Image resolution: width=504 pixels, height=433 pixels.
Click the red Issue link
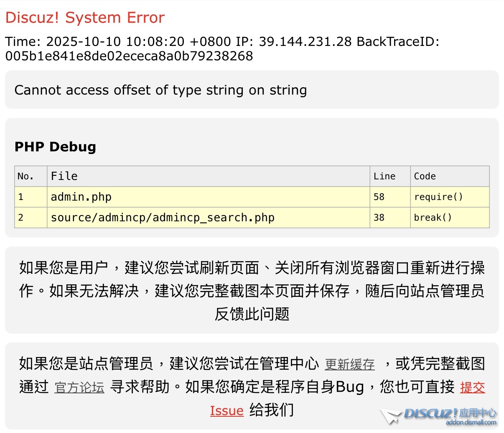point(227,411)
